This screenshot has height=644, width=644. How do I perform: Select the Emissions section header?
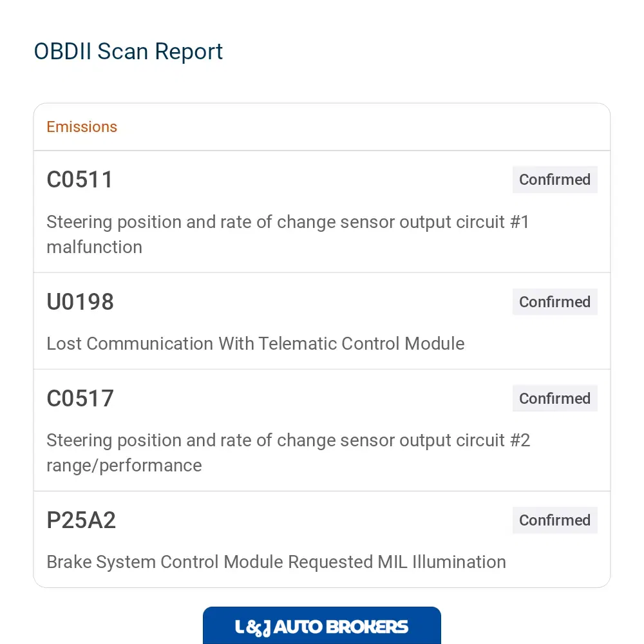click(x=82, y=127)
